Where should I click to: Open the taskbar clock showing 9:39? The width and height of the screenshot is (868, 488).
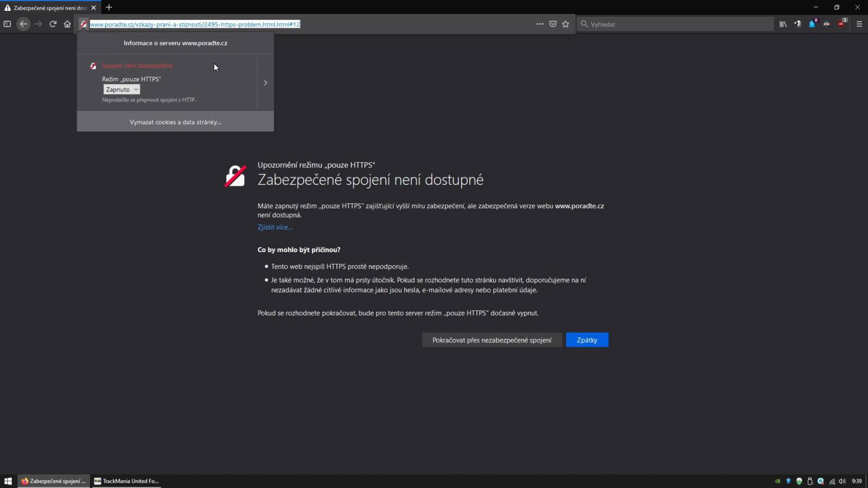pos(857,481)
